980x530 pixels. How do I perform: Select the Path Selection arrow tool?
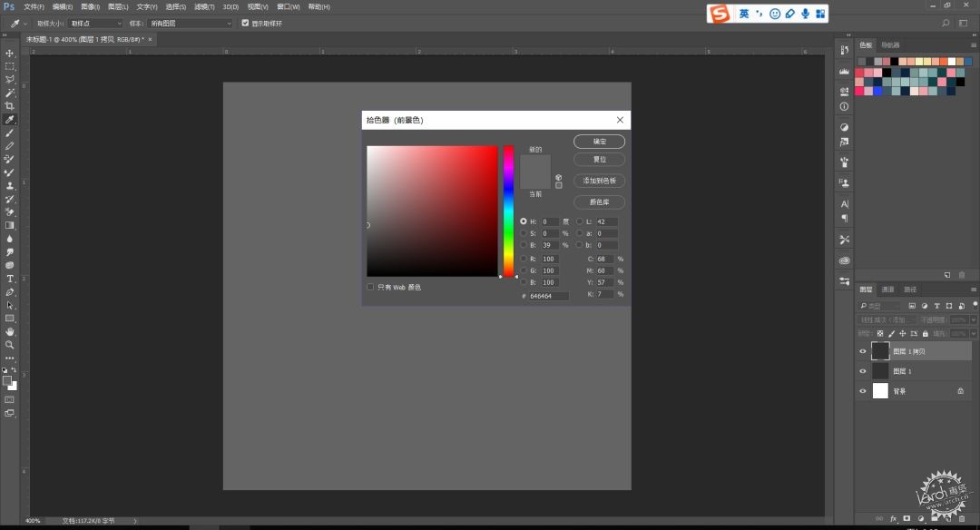click(9, 306)
